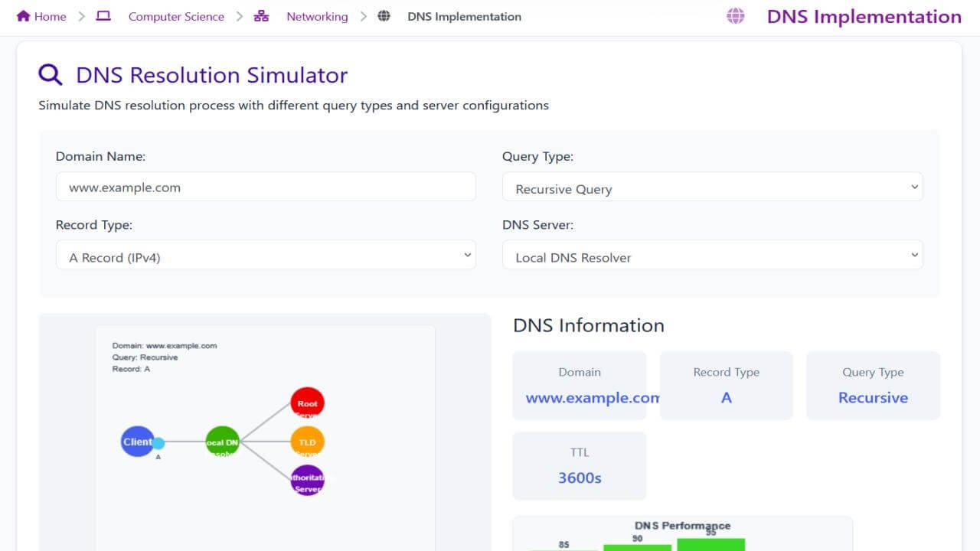Viewport: 980px width, 551px height.
Task: Click 'Query: Recursive' text in diagram
Action: (x=145, y=357)
